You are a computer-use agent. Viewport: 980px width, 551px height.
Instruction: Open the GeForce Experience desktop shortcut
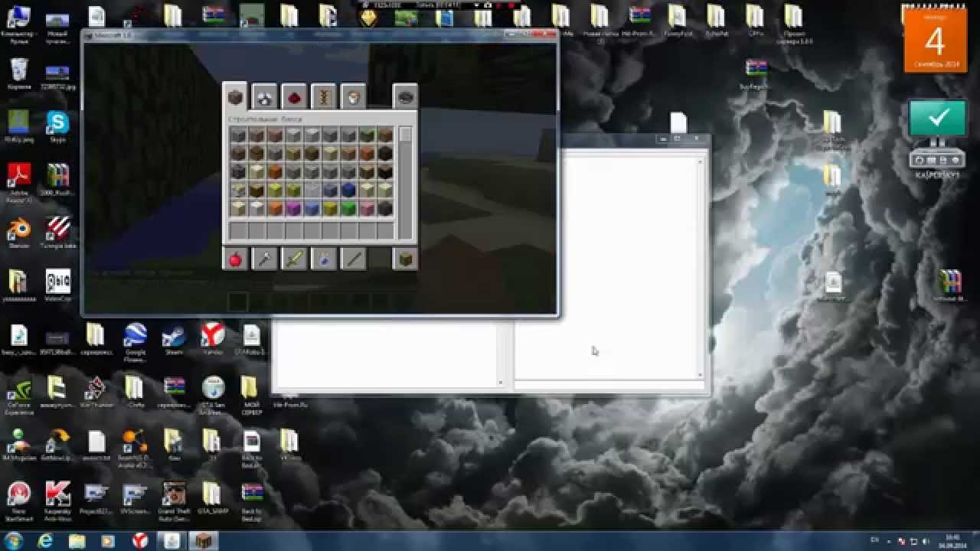tap(18, 395)
